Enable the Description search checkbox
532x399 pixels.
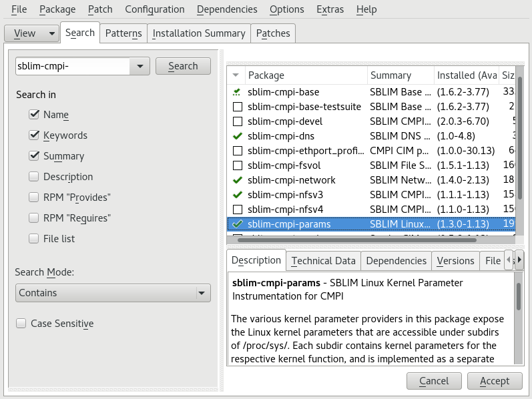point(34,177)
